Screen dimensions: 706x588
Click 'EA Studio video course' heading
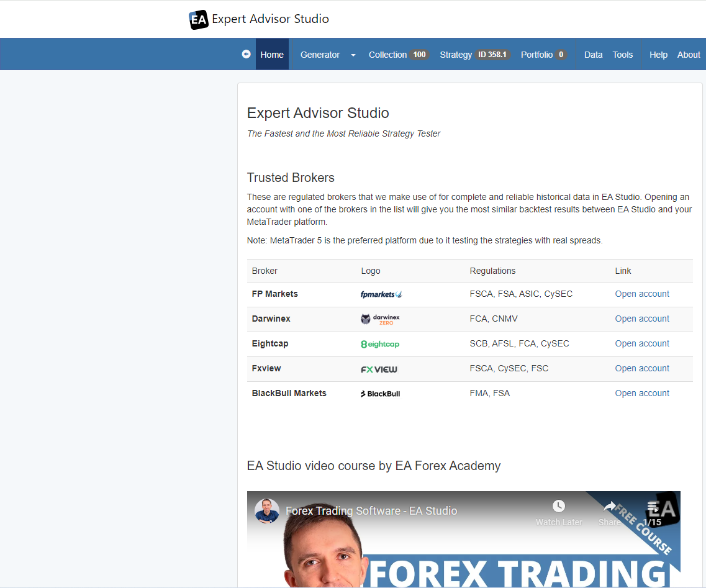tap(373, 466)
